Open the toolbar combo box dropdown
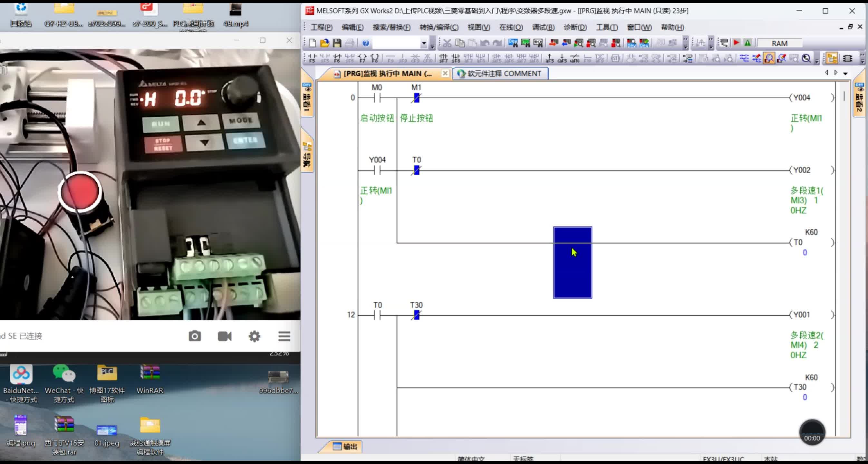868x464 pixels. [424, 43]
